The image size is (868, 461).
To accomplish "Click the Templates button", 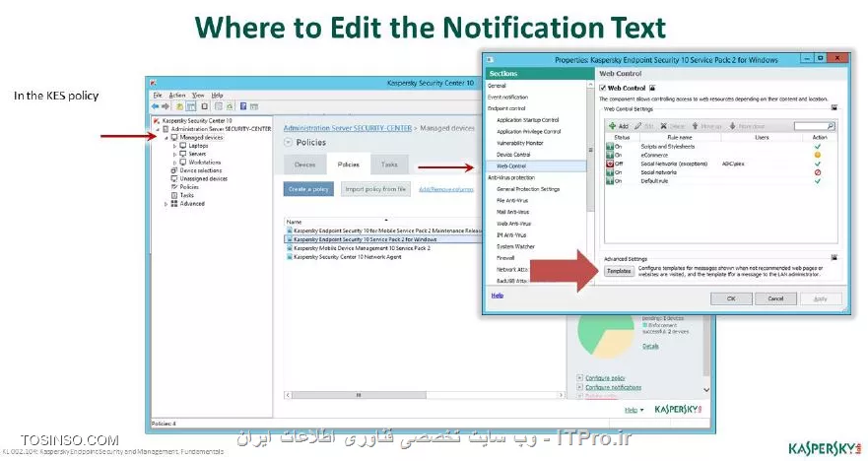I will [619, 271].
